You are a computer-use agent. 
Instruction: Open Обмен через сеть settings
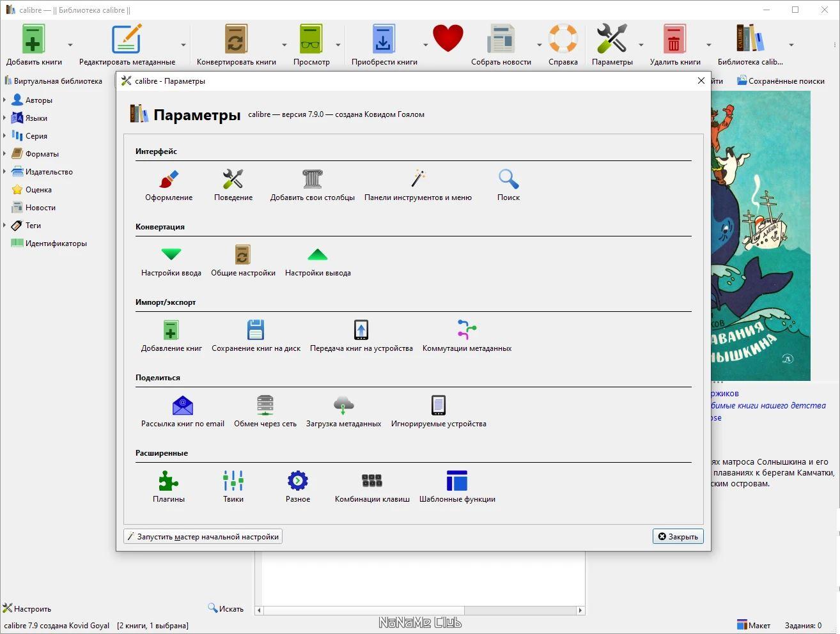coord(265,412)
